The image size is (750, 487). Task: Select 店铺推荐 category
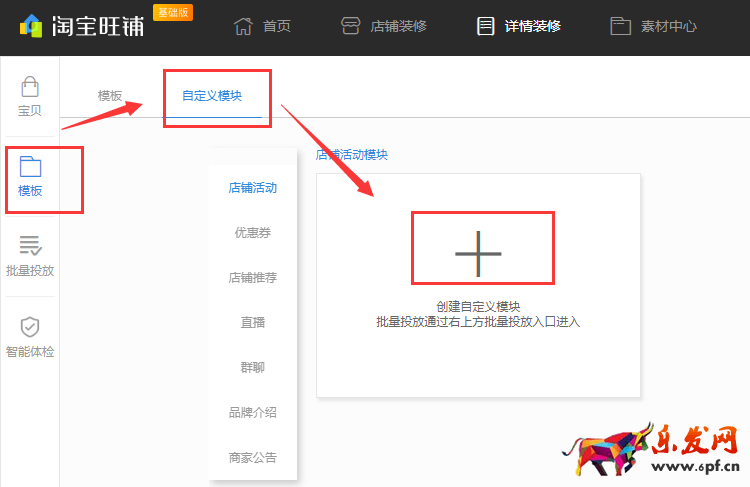(x=252, y=278)
